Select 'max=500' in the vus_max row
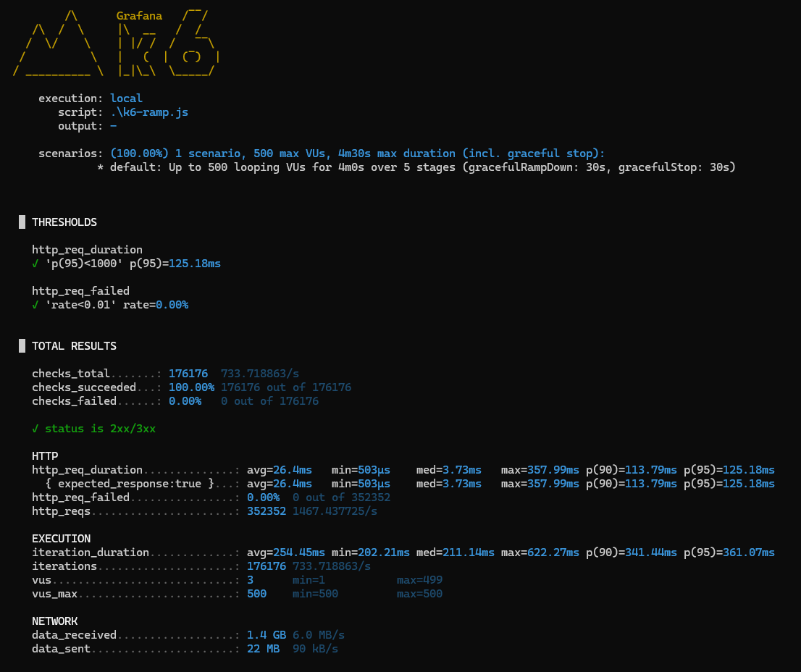801x672 pixels. [419, 594]
